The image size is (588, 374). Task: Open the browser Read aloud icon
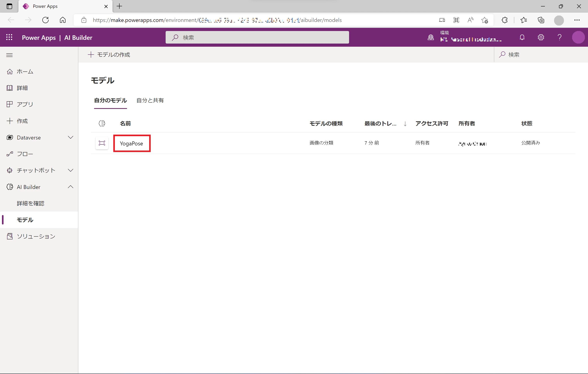(x=470, y=20)
